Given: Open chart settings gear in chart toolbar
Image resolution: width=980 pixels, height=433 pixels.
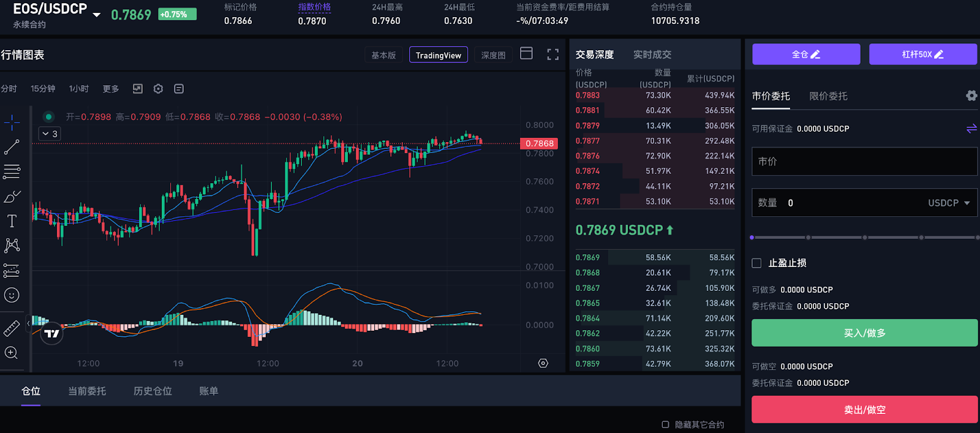Looking at the screenshot, I should pos(158,89).
